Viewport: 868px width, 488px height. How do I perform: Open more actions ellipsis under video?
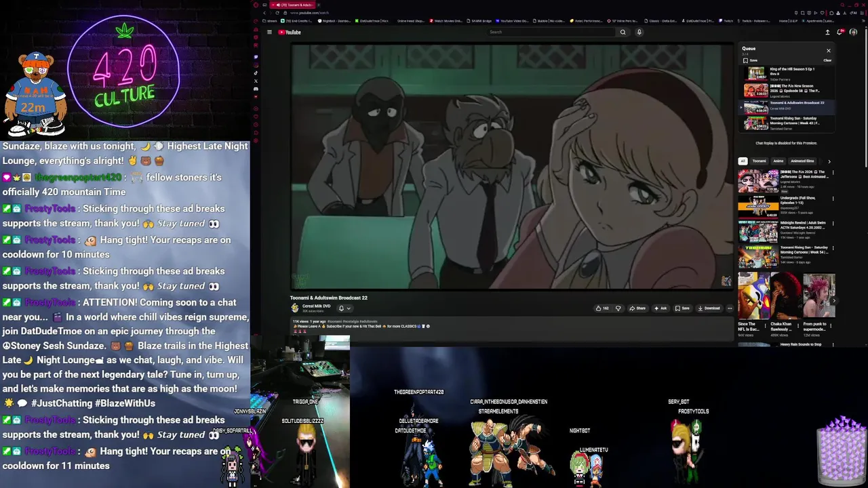(730, 308)
